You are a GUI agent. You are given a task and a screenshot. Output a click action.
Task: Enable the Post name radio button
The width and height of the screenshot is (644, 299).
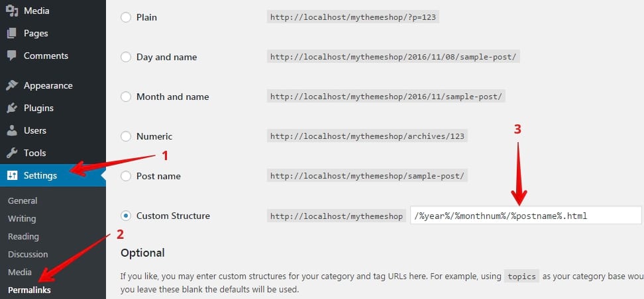[x=126, y=176]
